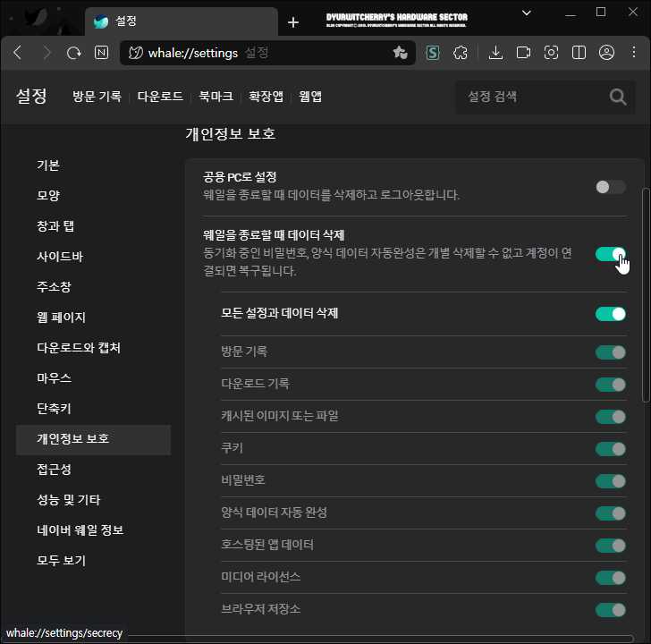Viewport: 651px width, 644px height.
Task: Open 북마크 in top navigation
Action: [x=216, y=97]
